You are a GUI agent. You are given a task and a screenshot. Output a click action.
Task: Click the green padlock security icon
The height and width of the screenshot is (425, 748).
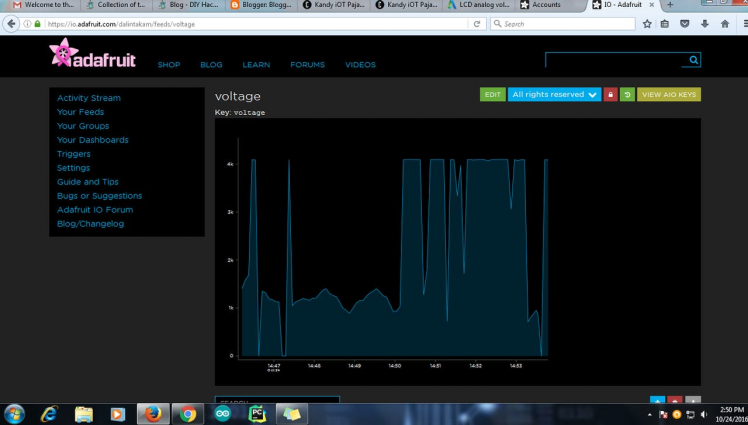tap(38, 24)
